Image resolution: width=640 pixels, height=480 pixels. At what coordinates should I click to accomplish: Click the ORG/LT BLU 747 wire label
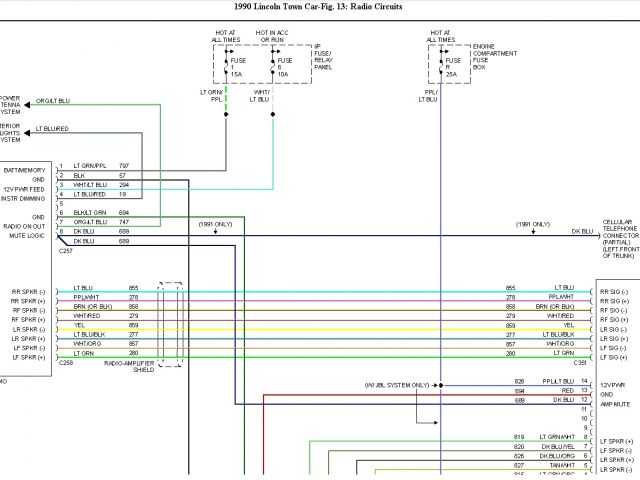pyautogui.click(x=100, y=222)
